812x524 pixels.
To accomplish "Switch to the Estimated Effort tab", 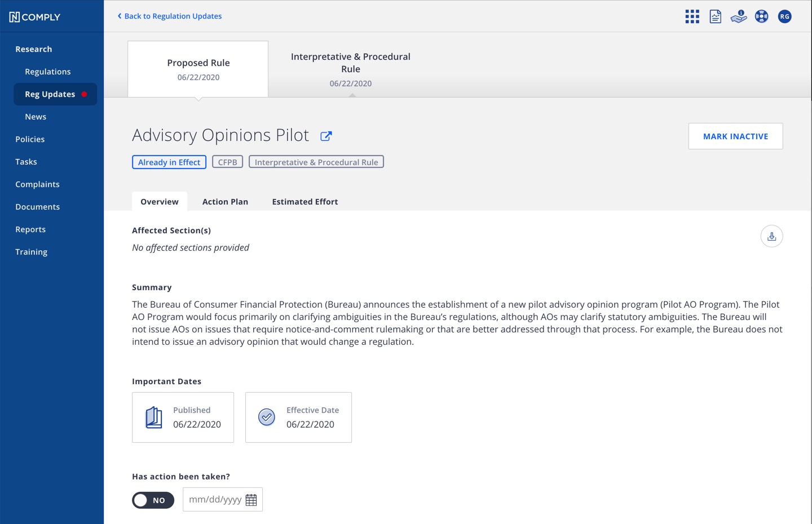I will point(305,201).
